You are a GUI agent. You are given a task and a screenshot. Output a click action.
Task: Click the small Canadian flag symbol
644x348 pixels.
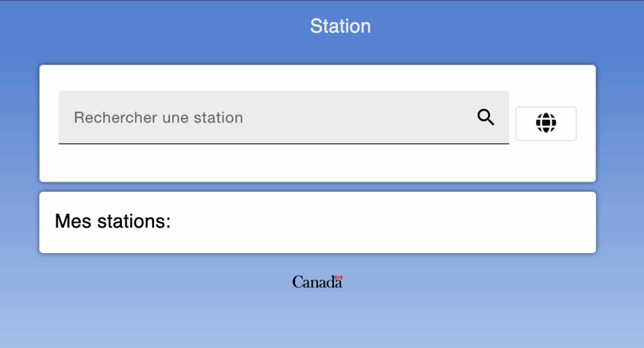[338, 278]
